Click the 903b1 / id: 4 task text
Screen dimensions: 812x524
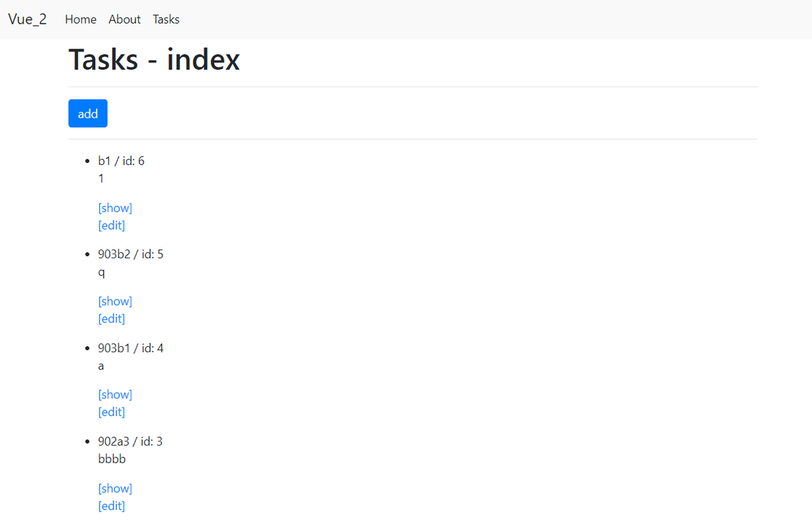131,348
